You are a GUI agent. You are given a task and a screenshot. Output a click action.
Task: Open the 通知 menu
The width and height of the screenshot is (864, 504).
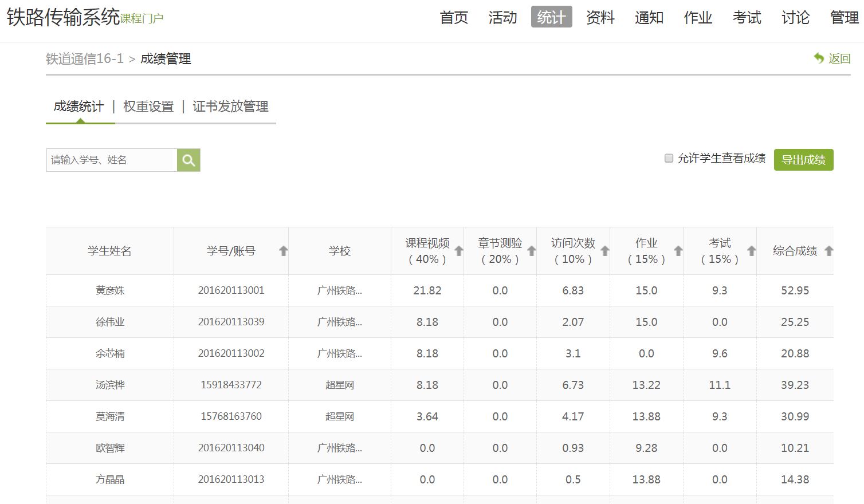649,17
